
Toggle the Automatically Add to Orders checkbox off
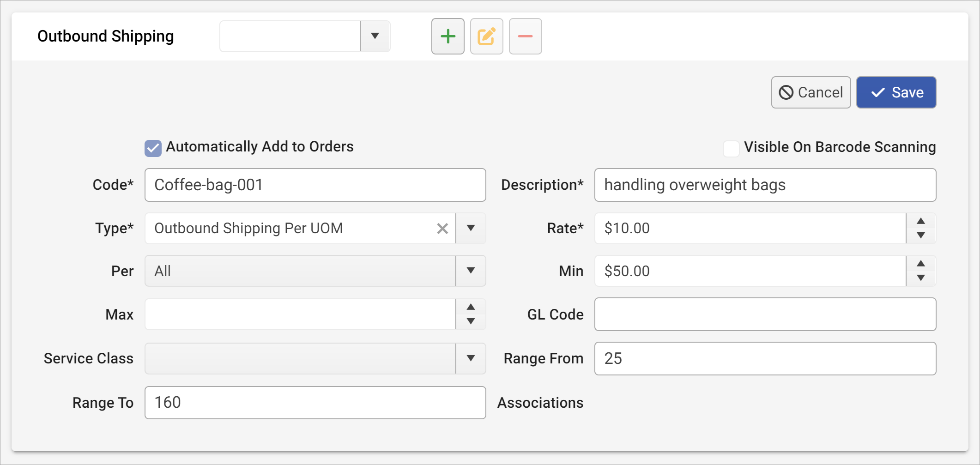pos(153,147)
